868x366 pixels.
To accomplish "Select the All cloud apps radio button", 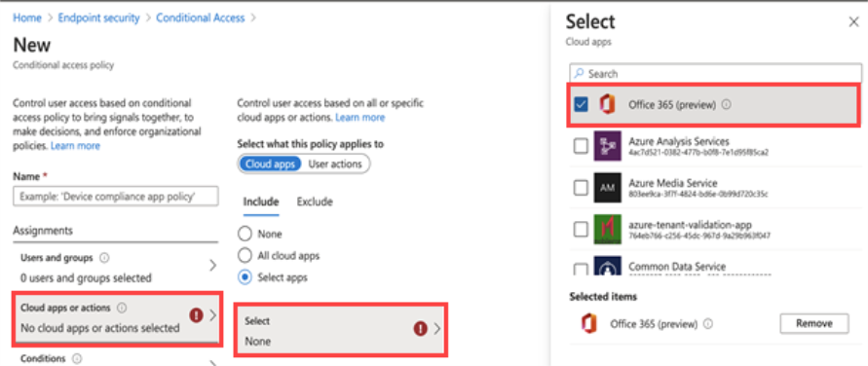I will [x=245, y=255].
